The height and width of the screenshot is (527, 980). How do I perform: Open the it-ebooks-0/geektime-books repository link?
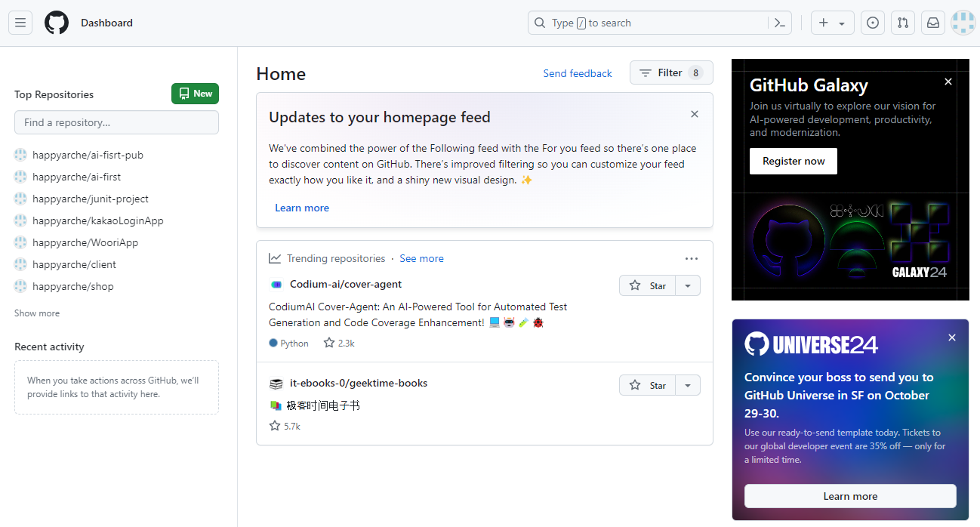tap(359, 383)
